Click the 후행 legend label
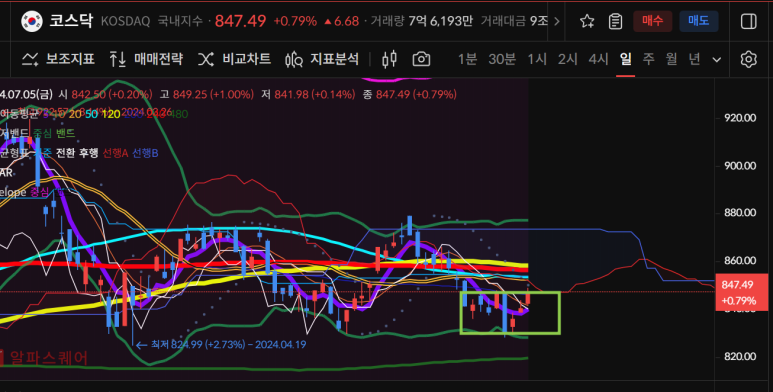773x392 pixels. click(88, 153)
